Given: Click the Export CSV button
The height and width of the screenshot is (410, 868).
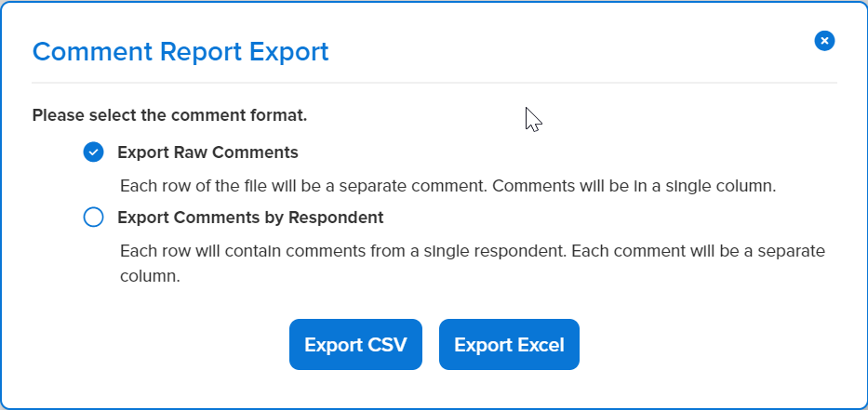Looking at the screenshot, I should [355, 345].
